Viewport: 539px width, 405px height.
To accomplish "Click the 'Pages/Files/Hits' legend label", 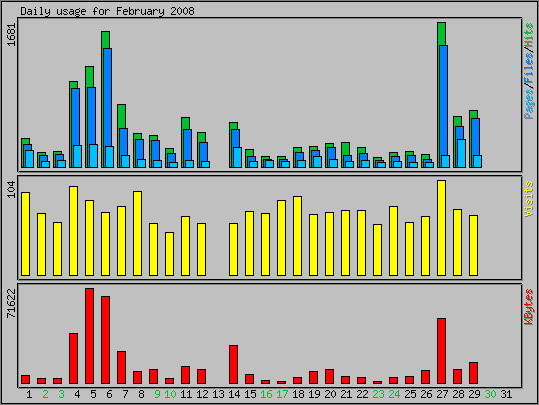I will (529, 71).
